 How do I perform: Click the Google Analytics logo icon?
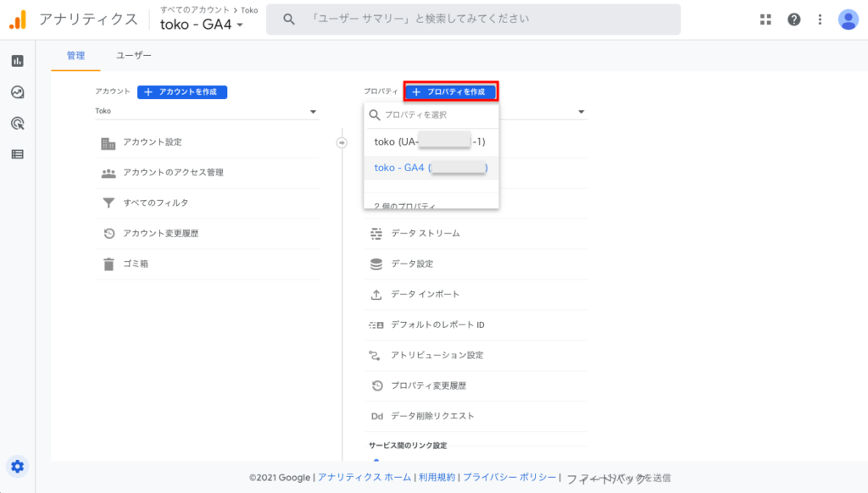point(18,20)
